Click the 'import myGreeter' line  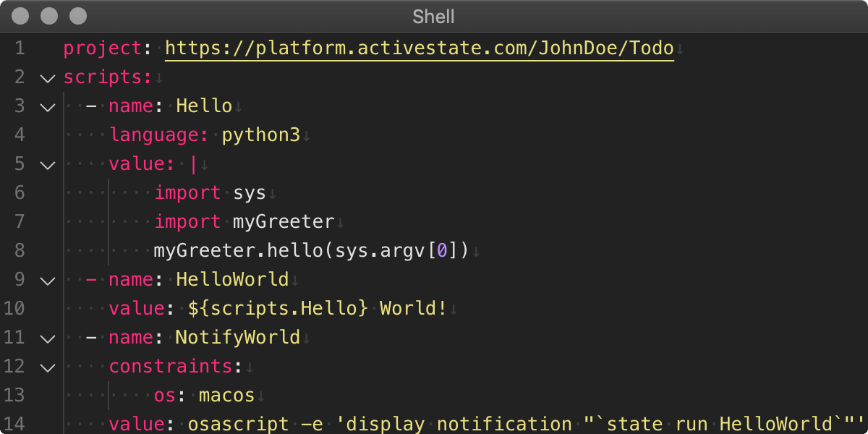coord(244,222)
